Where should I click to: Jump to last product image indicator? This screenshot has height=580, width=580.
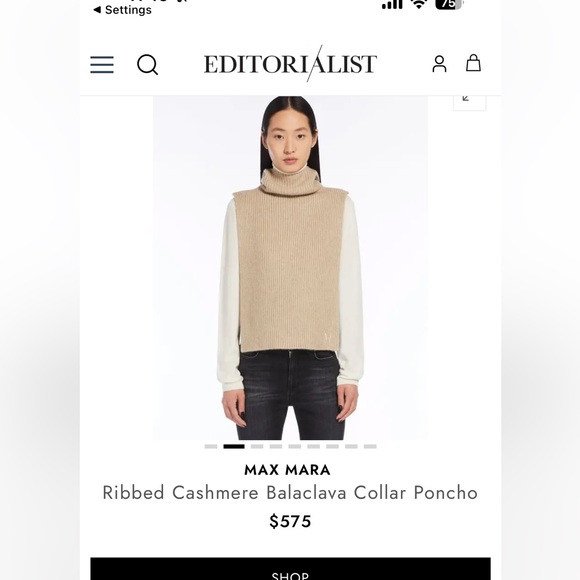[x=370, y=446]
